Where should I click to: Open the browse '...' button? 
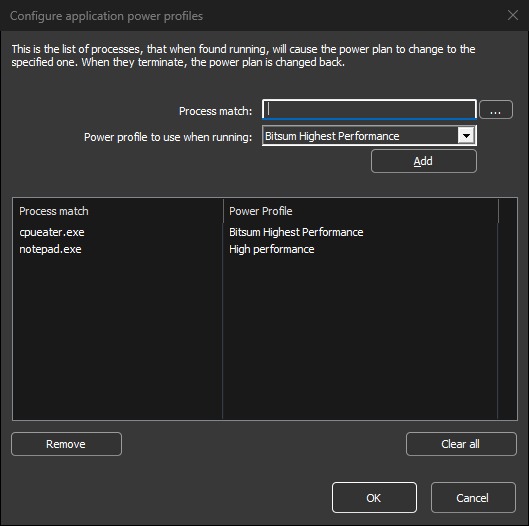pos(496,110)
